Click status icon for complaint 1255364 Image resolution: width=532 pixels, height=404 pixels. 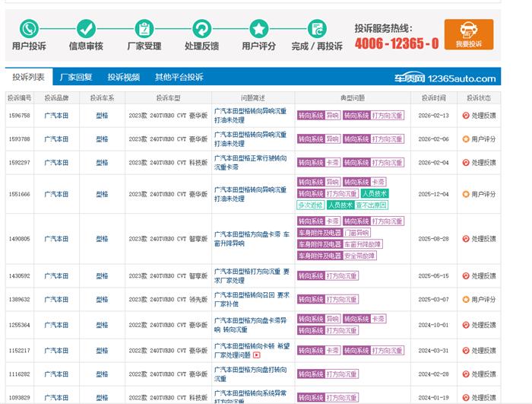pos(466,325)
